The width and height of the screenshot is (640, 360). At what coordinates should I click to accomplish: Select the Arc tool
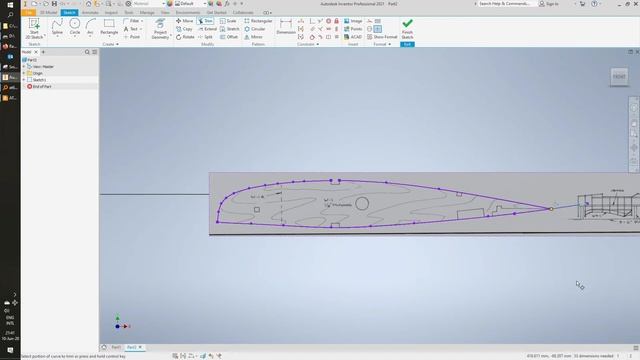90,27
